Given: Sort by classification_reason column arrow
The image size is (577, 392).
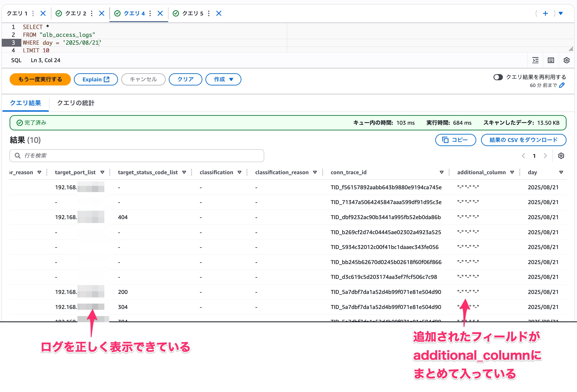Looking at the screenshot, I should click(x=315, y=172).
